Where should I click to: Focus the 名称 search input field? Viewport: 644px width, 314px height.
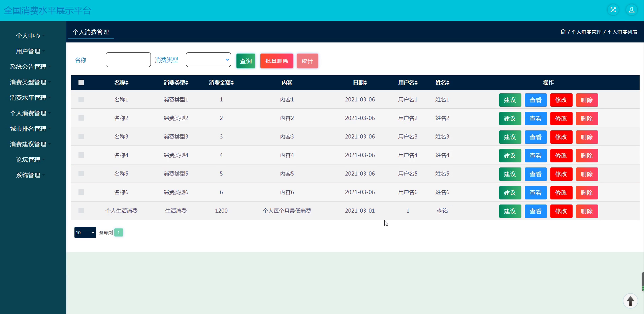click(x=128, y=60)
